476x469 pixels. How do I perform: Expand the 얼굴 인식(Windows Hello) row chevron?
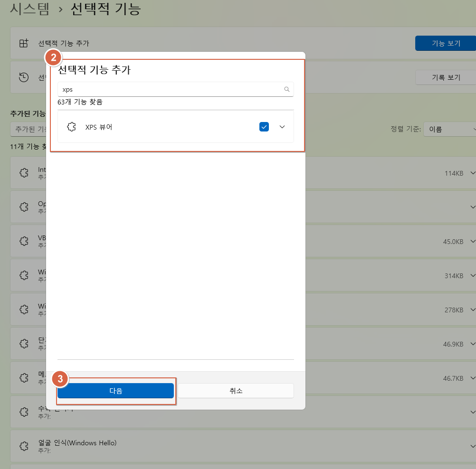[472, 446]
